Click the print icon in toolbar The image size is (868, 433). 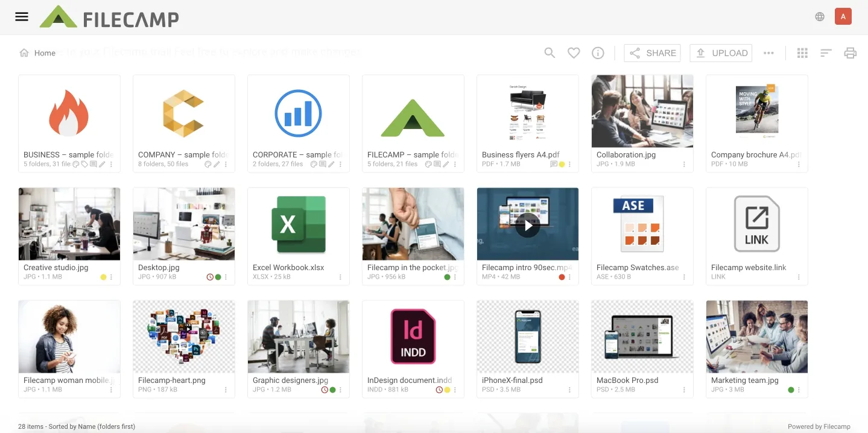pyautogui.click(x=850, y=53)
